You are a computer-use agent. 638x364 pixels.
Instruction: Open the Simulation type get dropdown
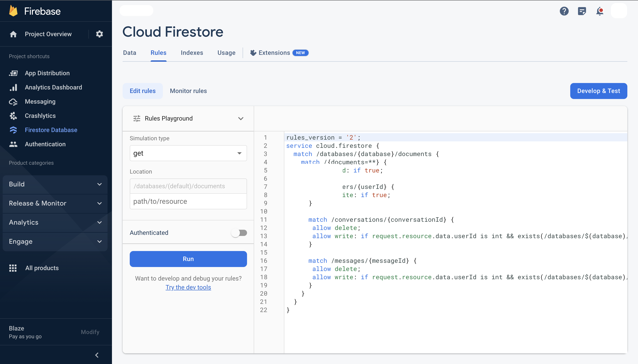pyautogui.click(x=188, y=153)
